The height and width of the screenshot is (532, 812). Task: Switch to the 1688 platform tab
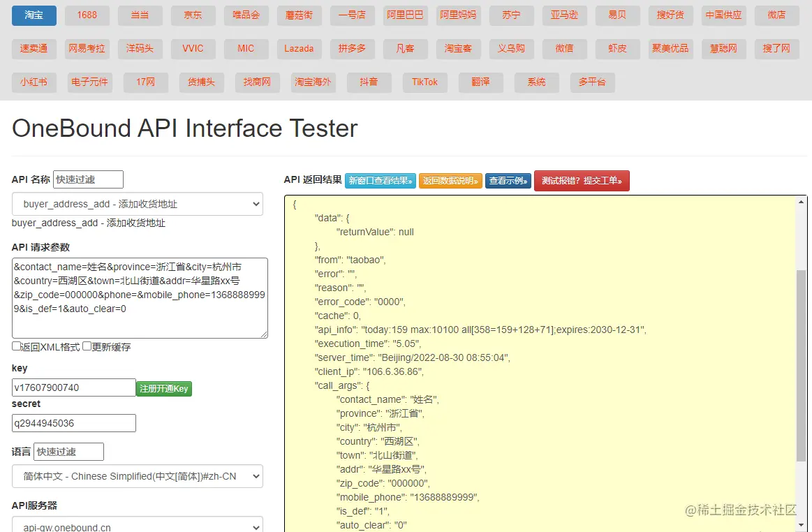(87, 15)
